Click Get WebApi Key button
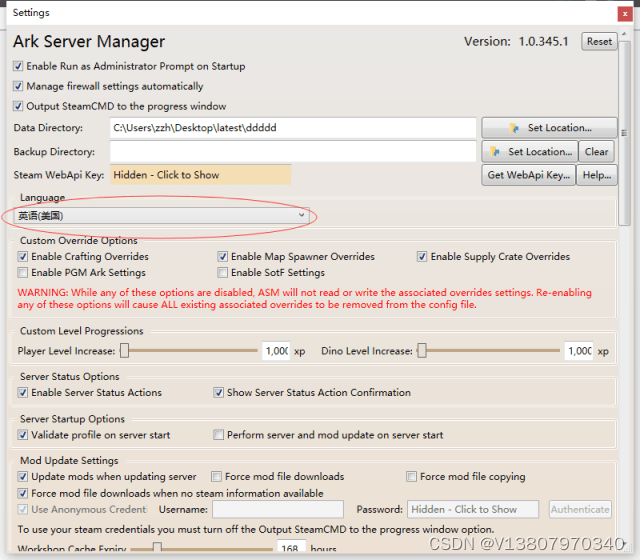 click(x=529, y=175)
